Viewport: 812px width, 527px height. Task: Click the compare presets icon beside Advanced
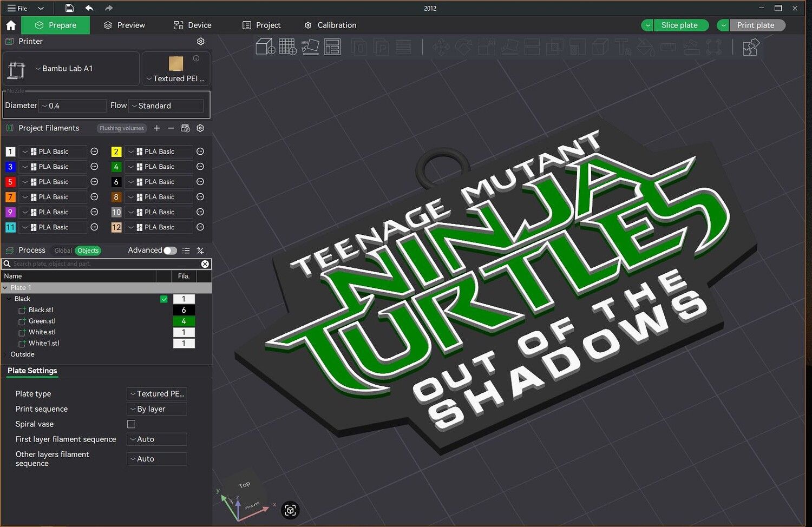point(200,251)
